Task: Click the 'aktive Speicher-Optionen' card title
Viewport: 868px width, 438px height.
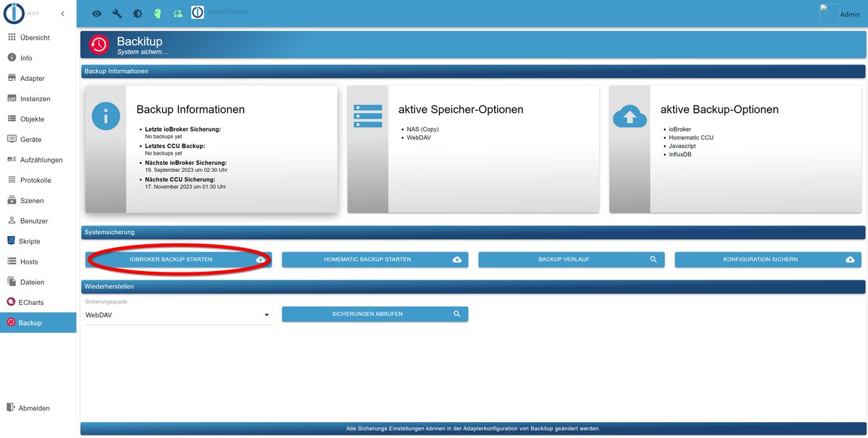Action: (461, 110)
